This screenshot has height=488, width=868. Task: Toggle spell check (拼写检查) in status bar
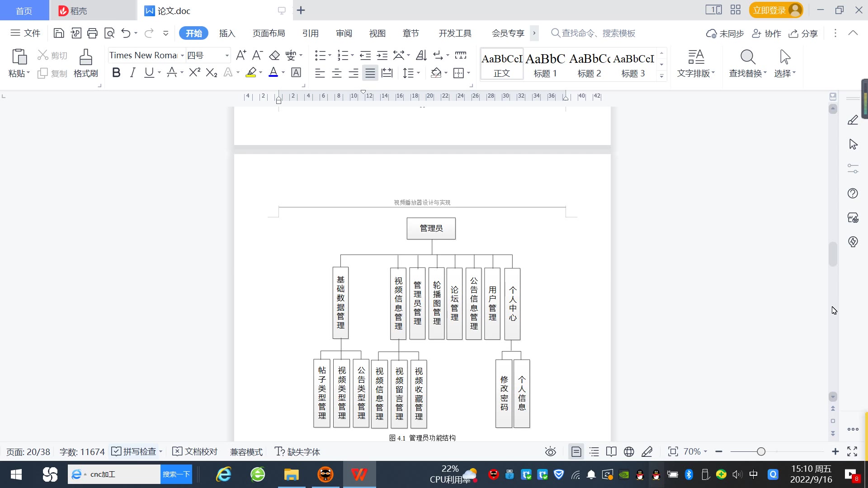pos(134,452)
